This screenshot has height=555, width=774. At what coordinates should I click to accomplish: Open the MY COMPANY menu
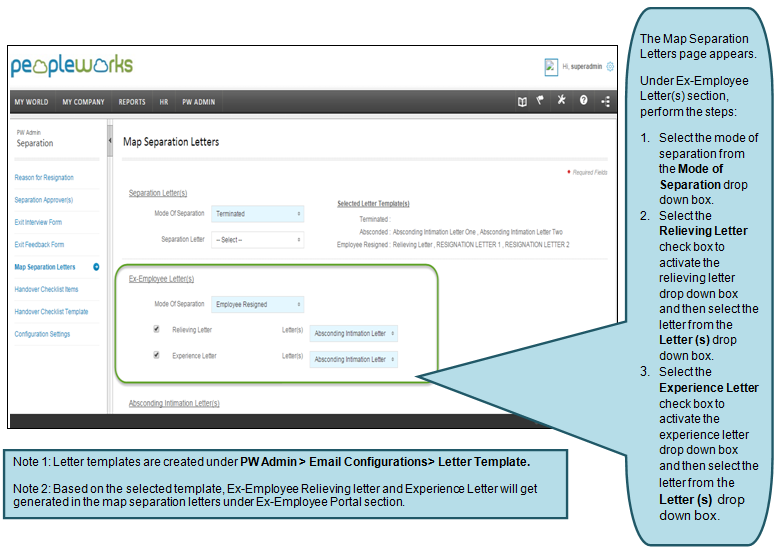[x=83, y=102]
